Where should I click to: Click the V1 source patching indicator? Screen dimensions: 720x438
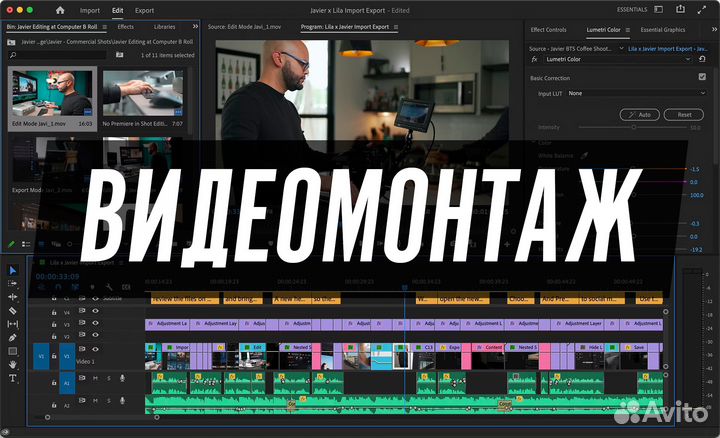(x=41, y=356)
